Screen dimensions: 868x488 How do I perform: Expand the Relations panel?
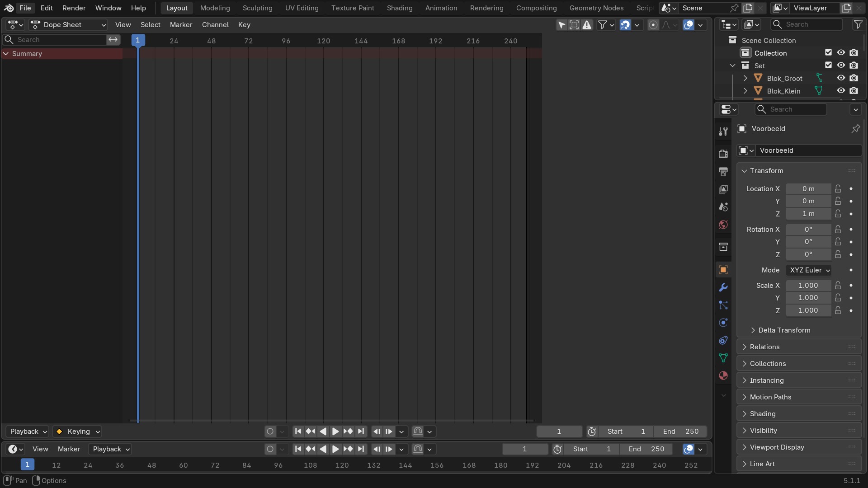click(799, 347)
